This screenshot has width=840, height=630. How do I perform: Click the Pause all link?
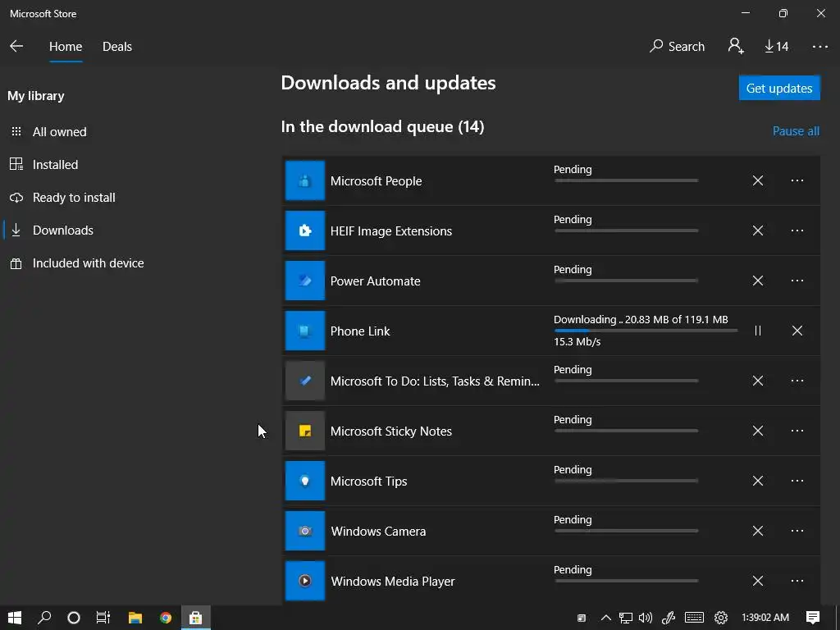click(x=796, y=131)
